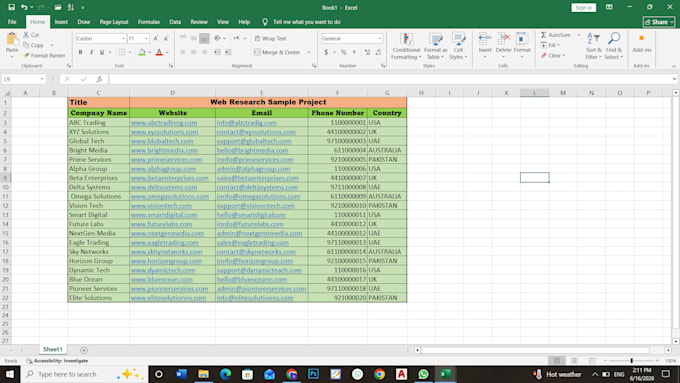Collapse the ribbon with the chevron
680x383 pixels.
(x=674, y=66)
